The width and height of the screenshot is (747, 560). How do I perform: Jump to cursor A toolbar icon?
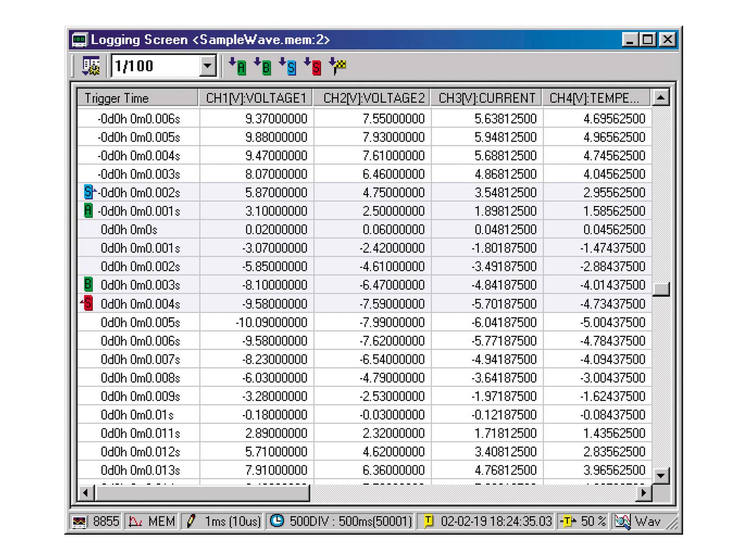(x=238, y=66)
